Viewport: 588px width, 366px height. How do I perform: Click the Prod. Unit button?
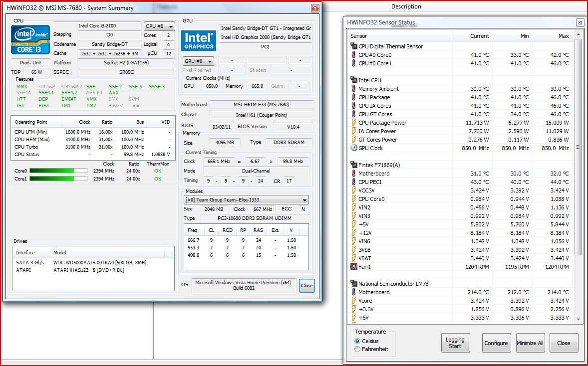31,62
